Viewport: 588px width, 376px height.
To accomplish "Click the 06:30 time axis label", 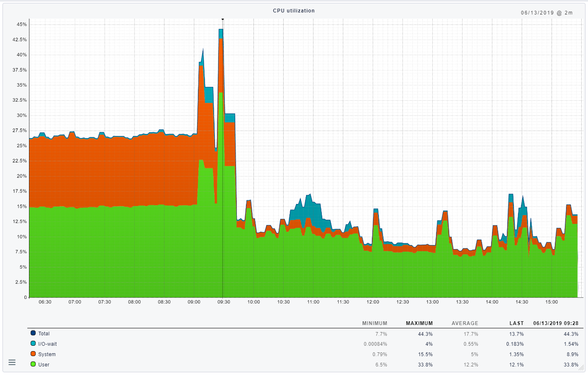I will (45, 302).
